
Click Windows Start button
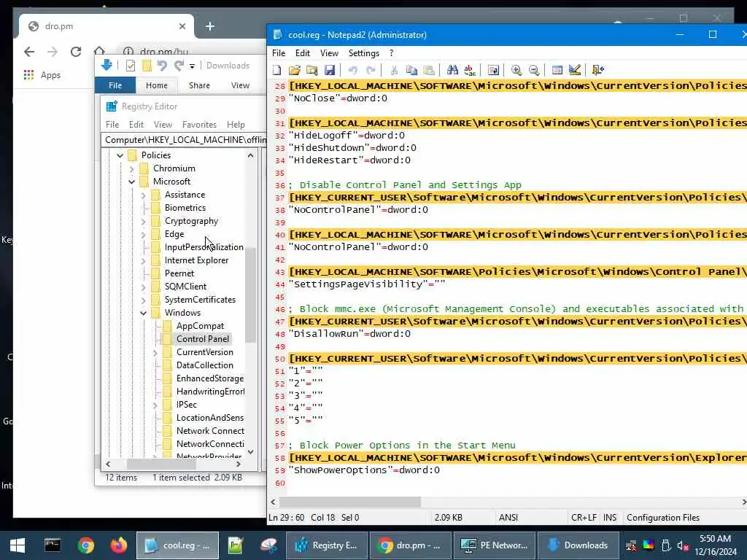(18, 545)
